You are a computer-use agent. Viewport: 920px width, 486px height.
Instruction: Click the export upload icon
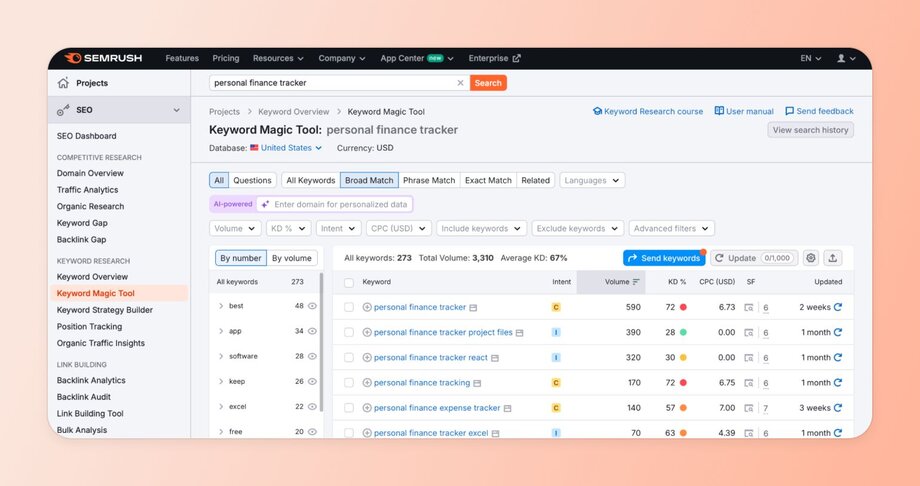pyautogui.click(x=833, y=258)
